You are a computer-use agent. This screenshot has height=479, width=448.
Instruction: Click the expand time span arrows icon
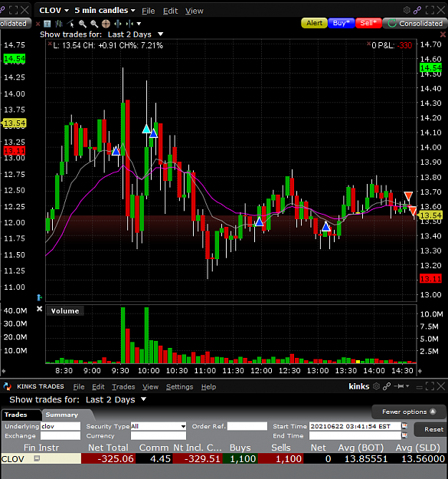pos(118,24)
